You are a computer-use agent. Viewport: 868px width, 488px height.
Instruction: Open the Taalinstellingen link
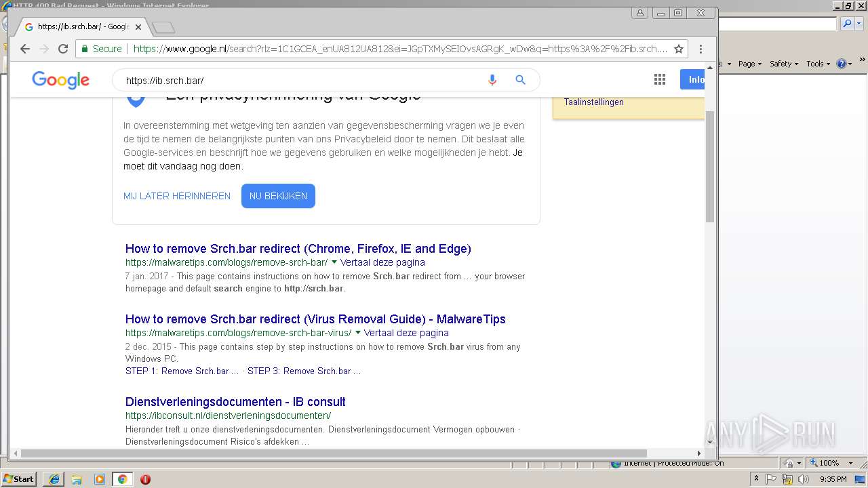pyautogui.click(x=594, y=102)
